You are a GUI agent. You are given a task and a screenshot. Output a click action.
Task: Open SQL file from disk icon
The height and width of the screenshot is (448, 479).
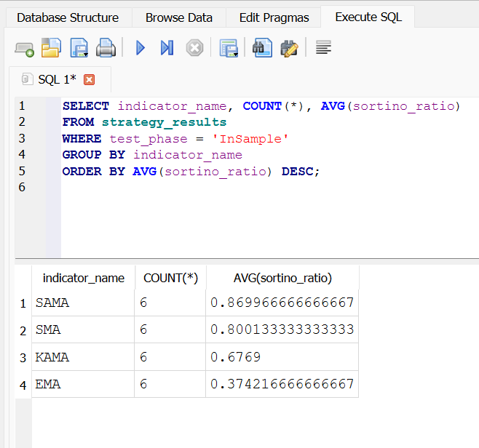(51, 48)
